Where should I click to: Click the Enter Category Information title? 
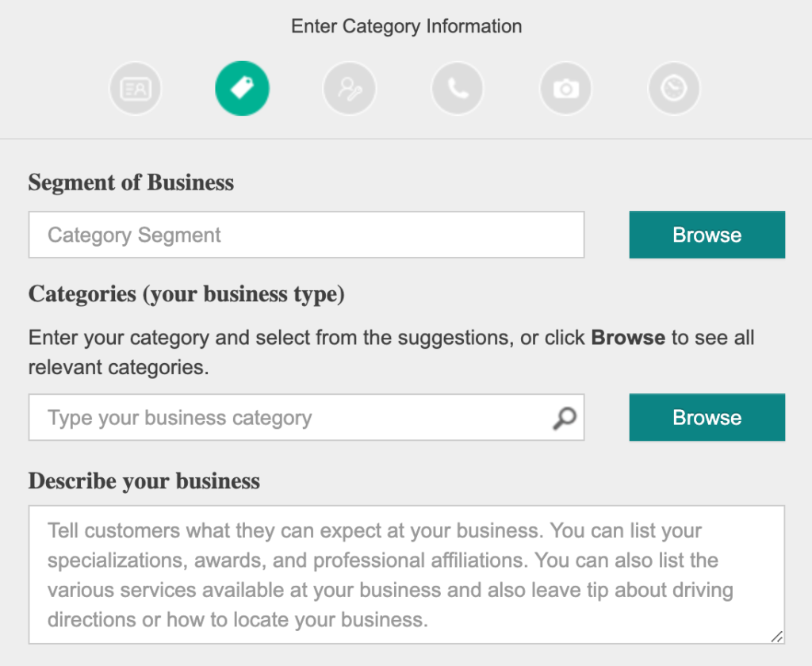pos(407,26)
